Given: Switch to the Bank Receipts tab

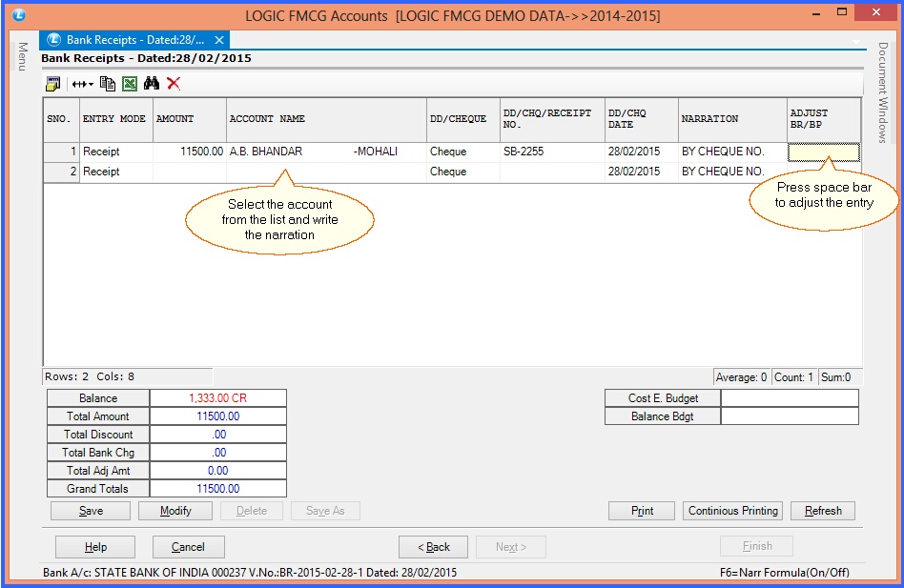Looking at the screenshot, I should tap(134, 41).
